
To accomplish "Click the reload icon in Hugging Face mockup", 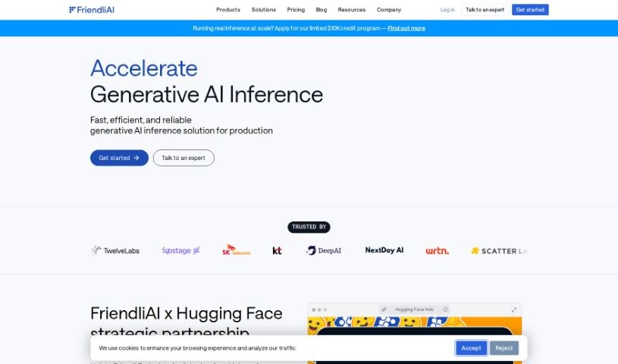I will tap(445, 309).
